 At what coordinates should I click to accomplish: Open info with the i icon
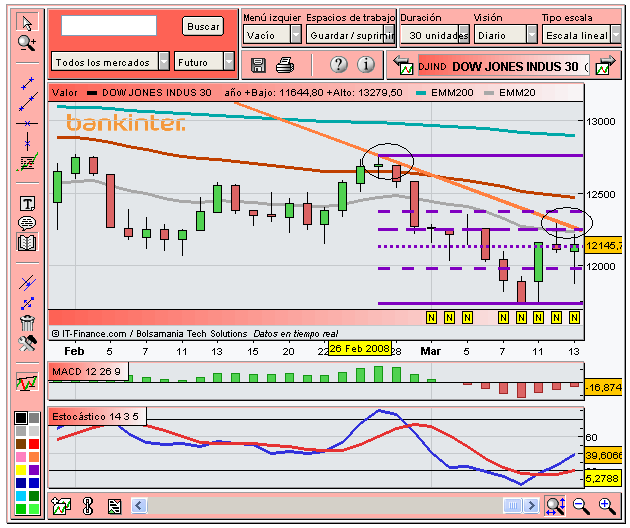(366, 64)
